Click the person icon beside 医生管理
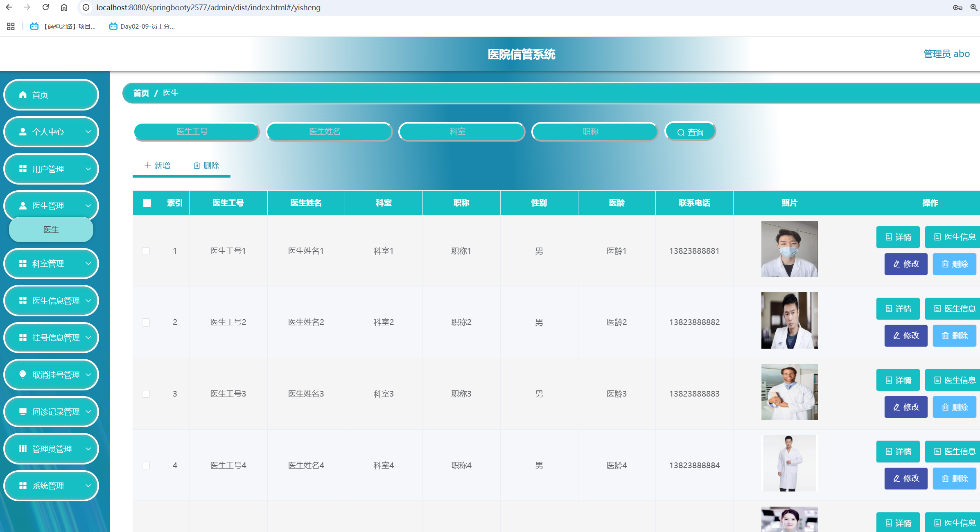The height and width of the screenshot is (532, 980). (23, 206)
